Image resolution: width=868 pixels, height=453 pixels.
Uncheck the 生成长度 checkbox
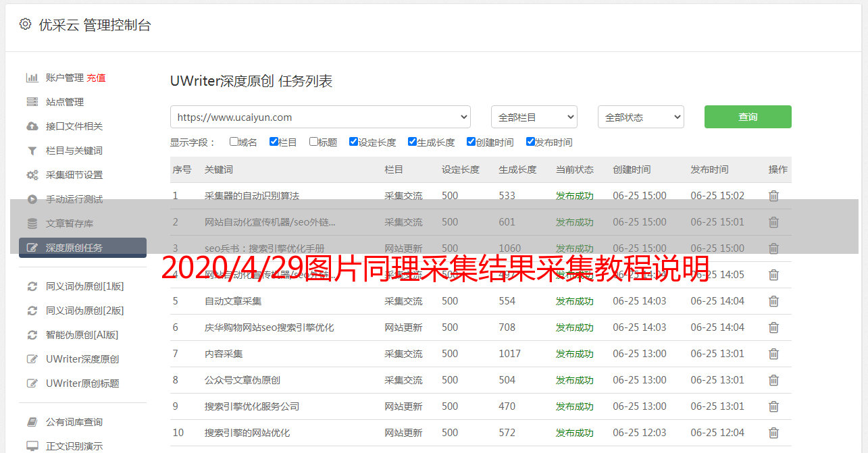click(412, 142)
